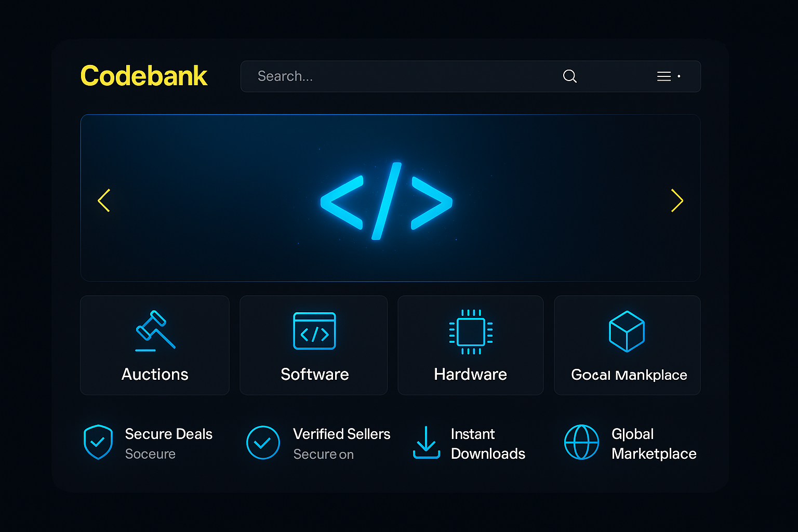
Task: Open the Gocal Mankplace category label
Action: coord(629,375)
